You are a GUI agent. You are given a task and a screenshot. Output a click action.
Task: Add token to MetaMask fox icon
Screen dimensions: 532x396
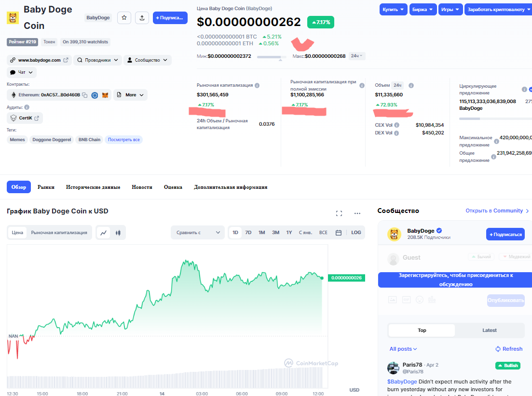click(105, 95)
